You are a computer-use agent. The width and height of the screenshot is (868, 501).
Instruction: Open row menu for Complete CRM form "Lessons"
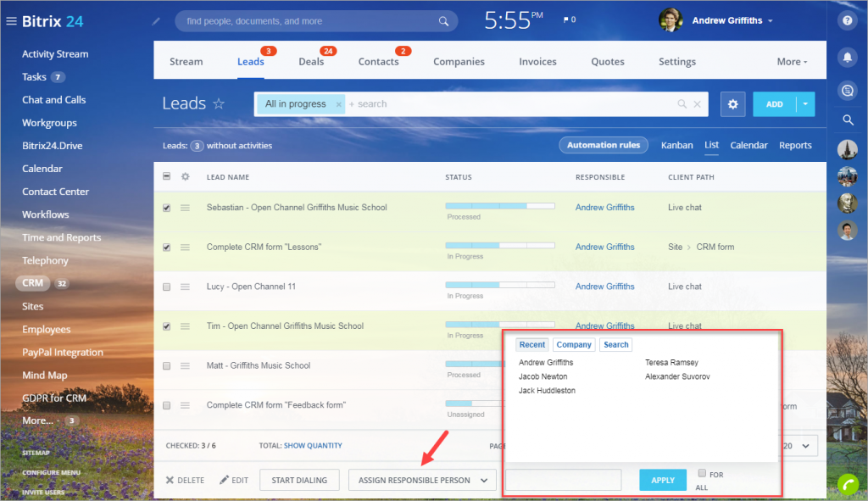coord(185,248)
